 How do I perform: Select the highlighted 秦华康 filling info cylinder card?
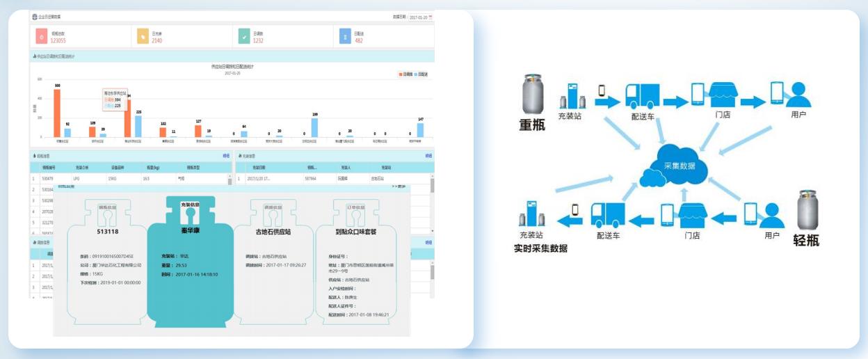coord(190,264)
